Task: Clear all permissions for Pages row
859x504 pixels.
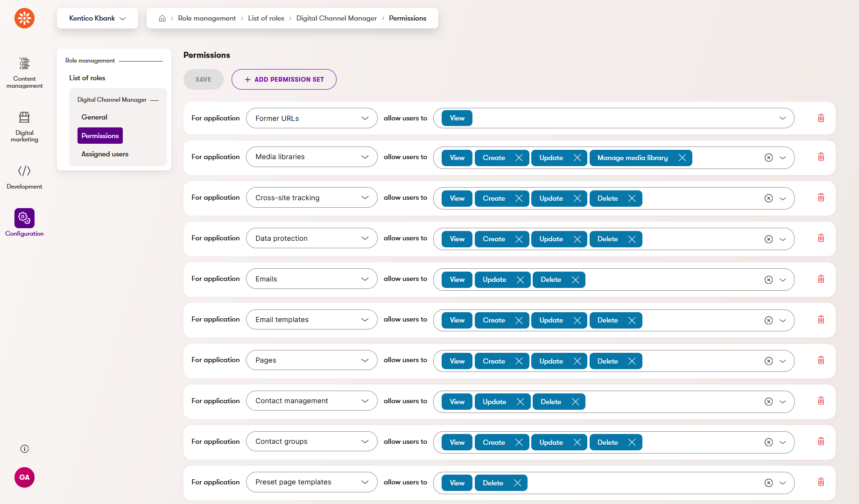Action: [768, 361]
